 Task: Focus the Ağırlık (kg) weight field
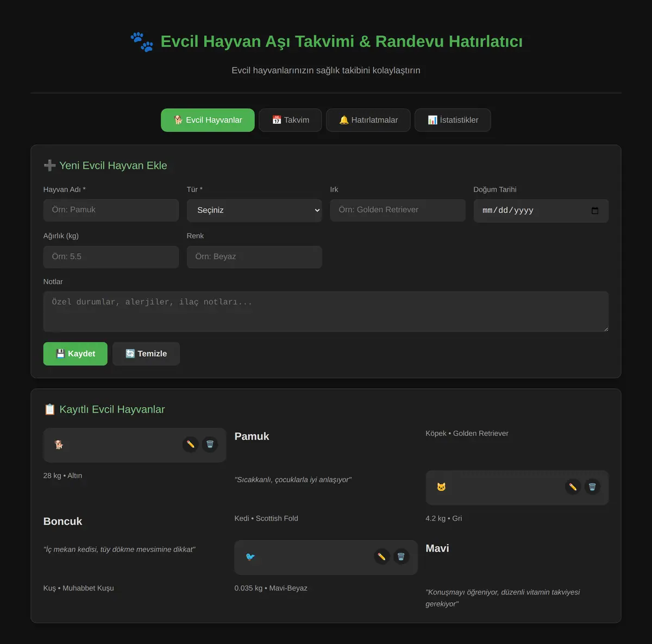click(111, 257)
